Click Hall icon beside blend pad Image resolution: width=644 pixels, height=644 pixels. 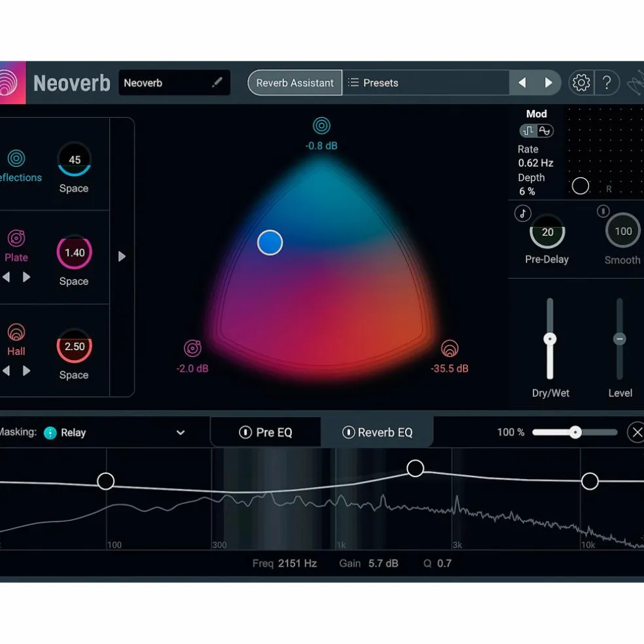point(450,348)
